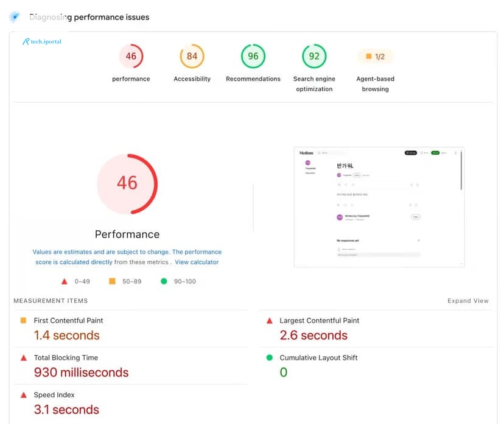This screenshot has height=424, width=504.
Task: Click the 50–89 legend range text
Action: point(132,281)
